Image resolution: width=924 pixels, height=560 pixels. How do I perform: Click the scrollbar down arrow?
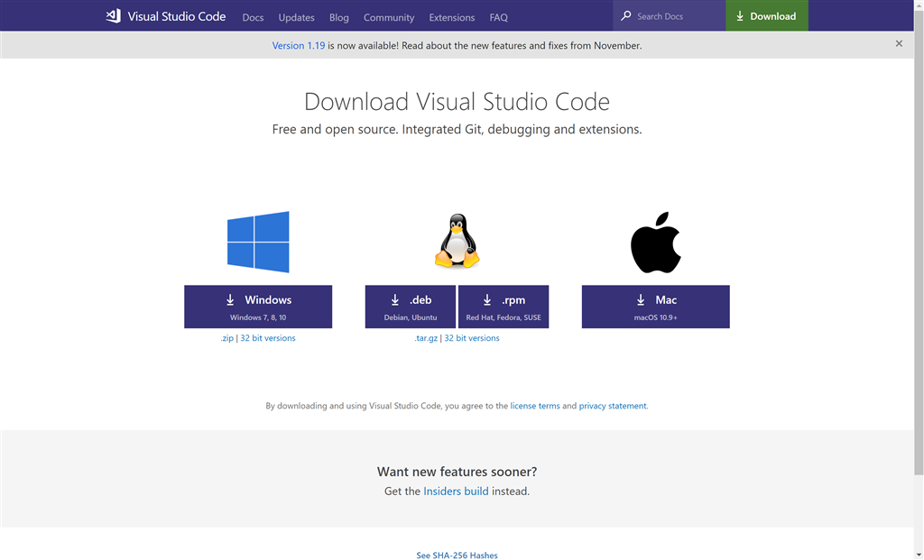pyautogui.click(x=919, y=555)
